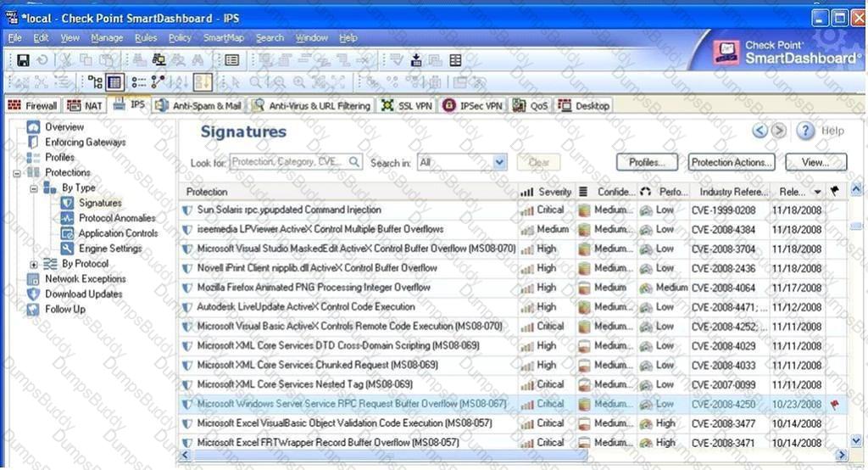The width and height of the screenshot is (868, 470).
Task: Open the Policy menu
Action: click(x=180, y=37)
